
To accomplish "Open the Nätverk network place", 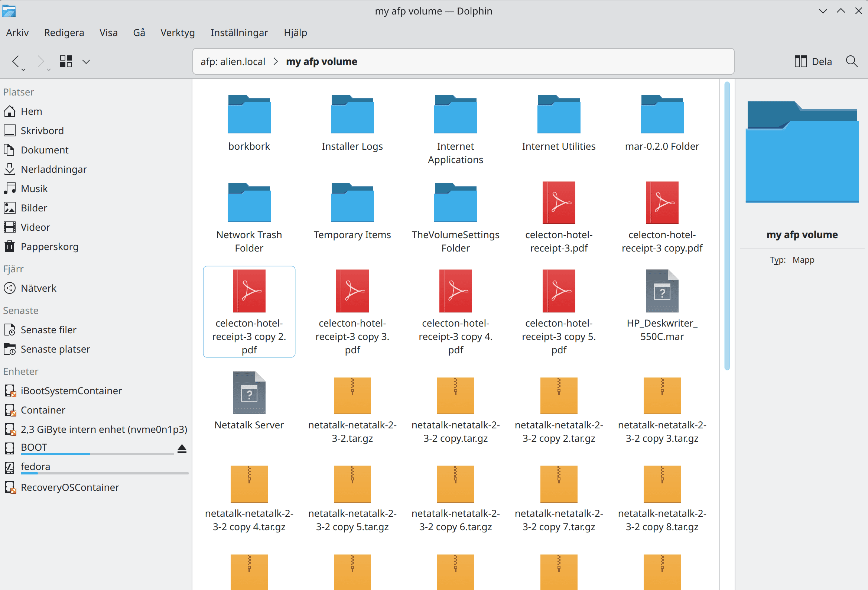I will 39,288.
